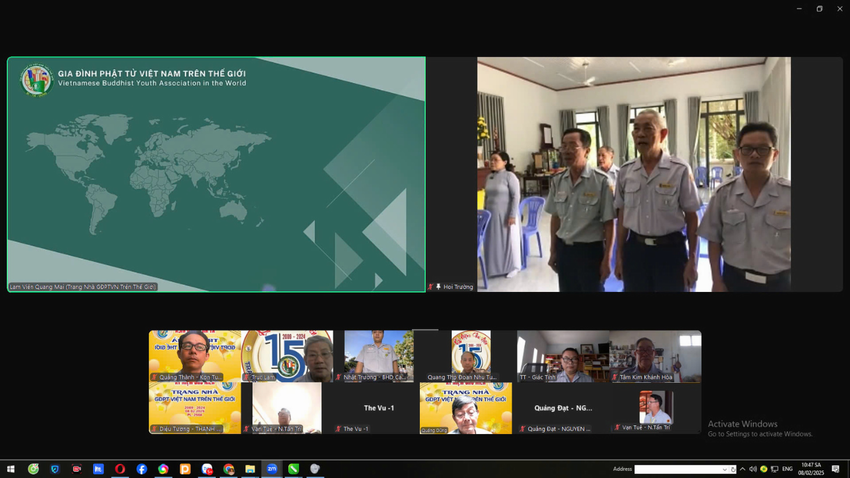Screen dimensions: 850x478
Task: Open the Windows notification center
Action: [x=835, y=469]
